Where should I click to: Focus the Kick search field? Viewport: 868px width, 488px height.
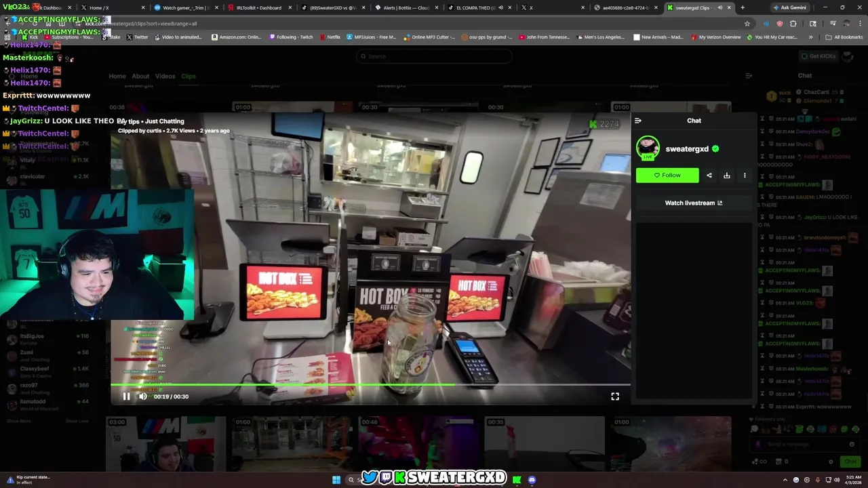pos(434,56)
